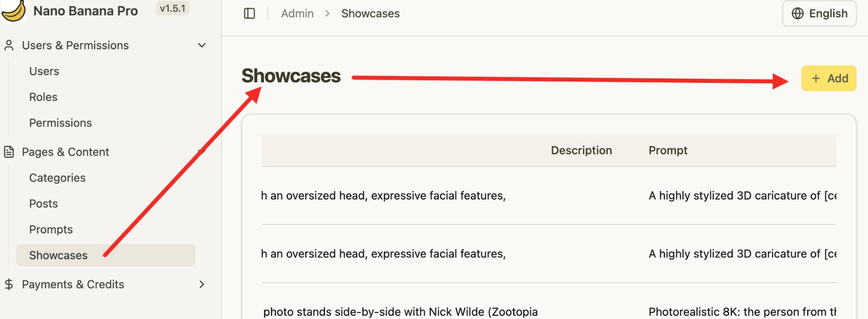Open Categories under Pages & Content
Screen dimensions: 868x319
tap(57, 178)
